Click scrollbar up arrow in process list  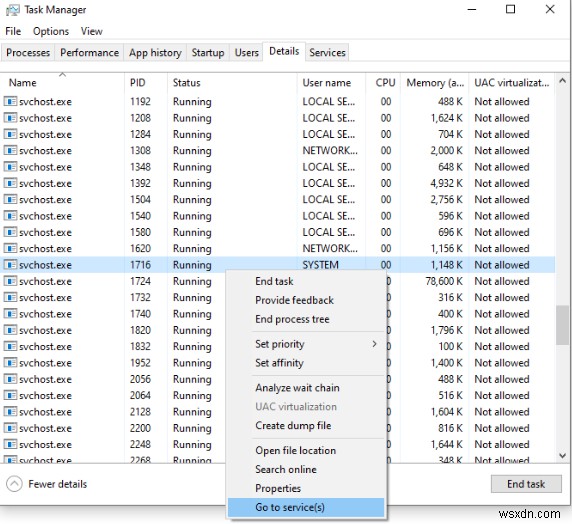tap(563, 81)
